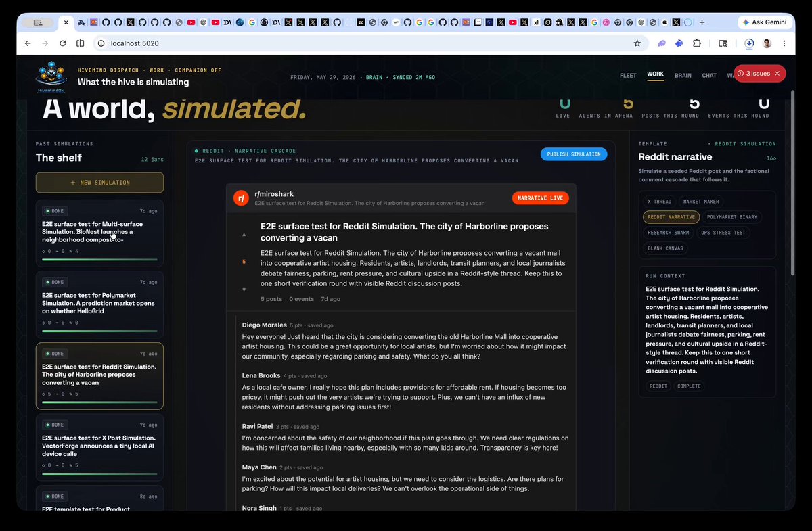The width and height of the screenshot is (812, 531).
Task: Click the 'Reddit narrative' template heading
Action: [675, 157]
